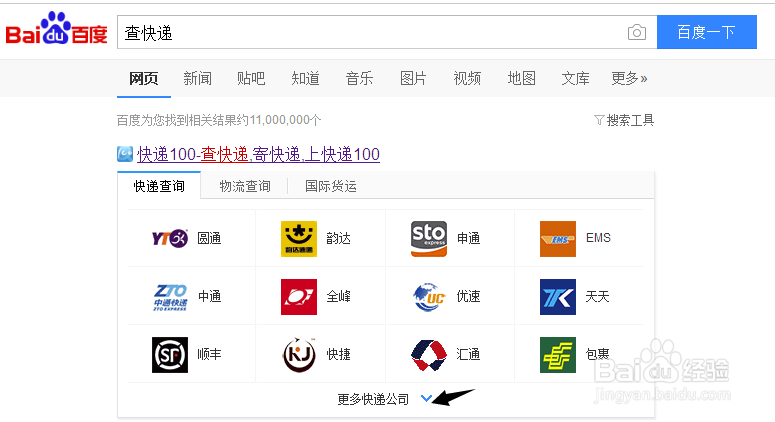Select the ZTO 中通快递 logo
The image size is (775, 422).
click(170, 297)
